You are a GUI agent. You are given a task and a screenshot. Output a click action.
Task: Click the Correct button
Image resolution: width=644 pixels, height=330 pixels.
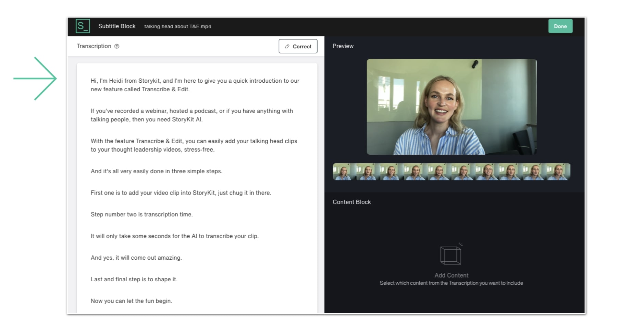pyautogui.click(x=298, y=46)
